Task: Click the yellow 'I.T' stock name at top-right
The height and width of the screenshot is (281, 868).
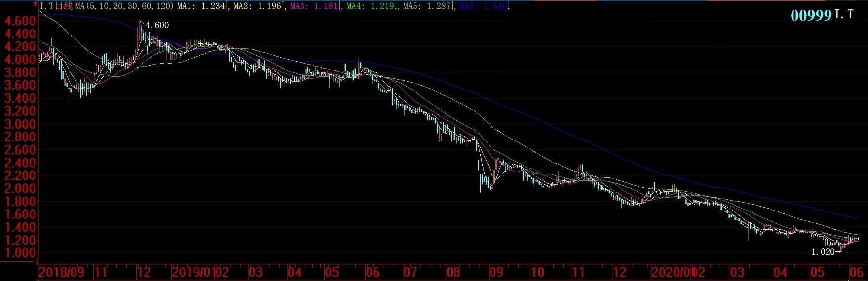Action: click(x=844, y=15)
